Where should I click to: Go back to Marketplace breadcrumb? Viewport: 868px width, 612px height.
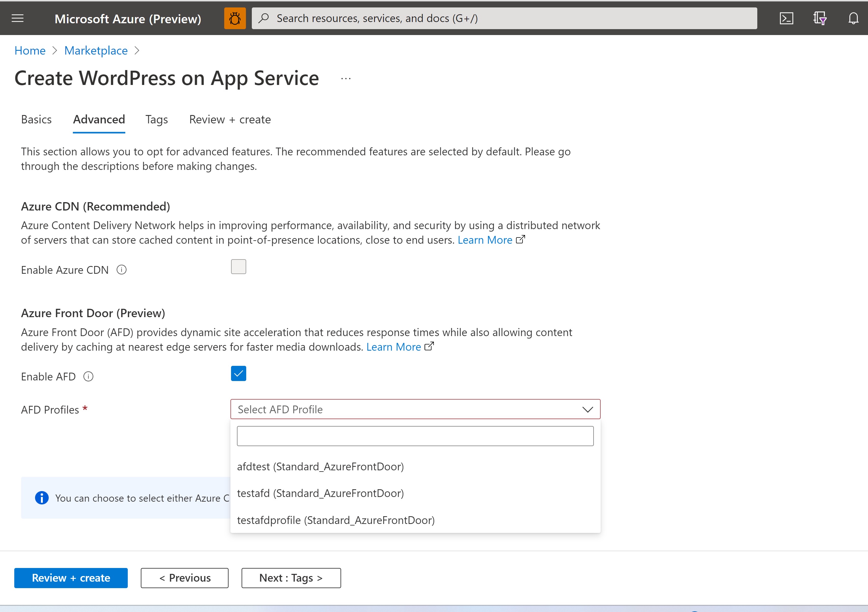coord(96,50)
